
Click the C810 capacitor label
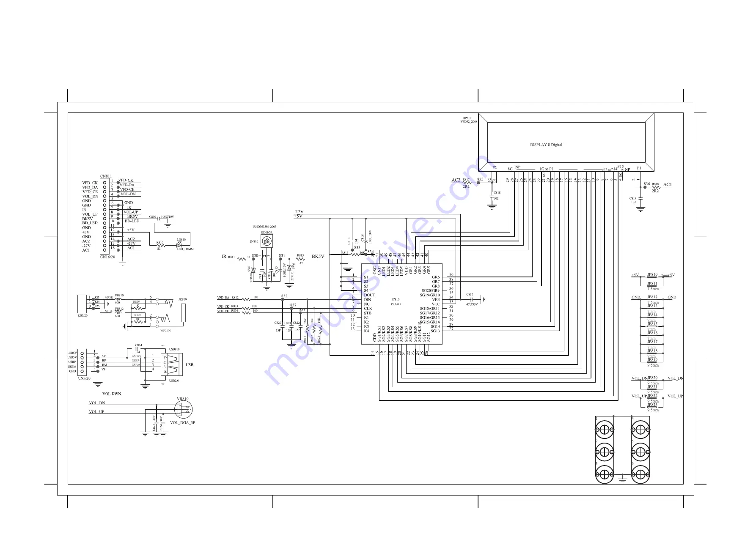(153, 216)
